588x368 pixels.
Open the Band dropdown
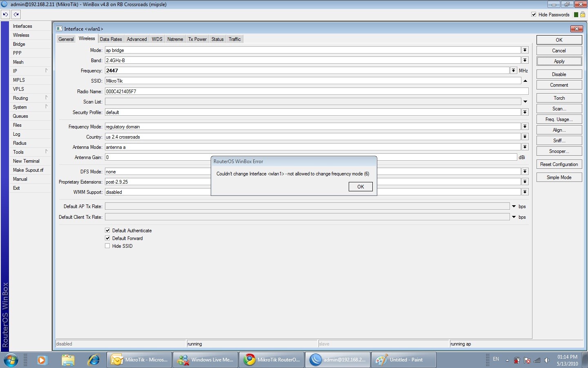[525, 60]
